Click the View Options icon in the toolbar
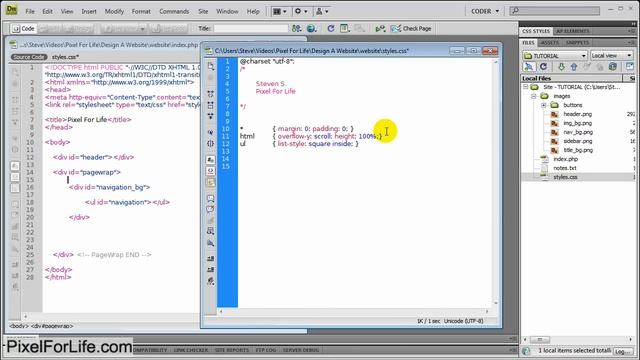Screen dimensions: 640x360 344,29
